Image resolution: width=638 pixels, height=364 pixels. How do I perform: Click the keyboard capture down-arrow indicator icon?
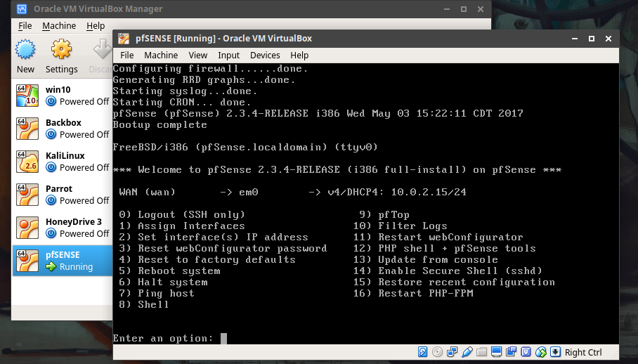point(555,352)
